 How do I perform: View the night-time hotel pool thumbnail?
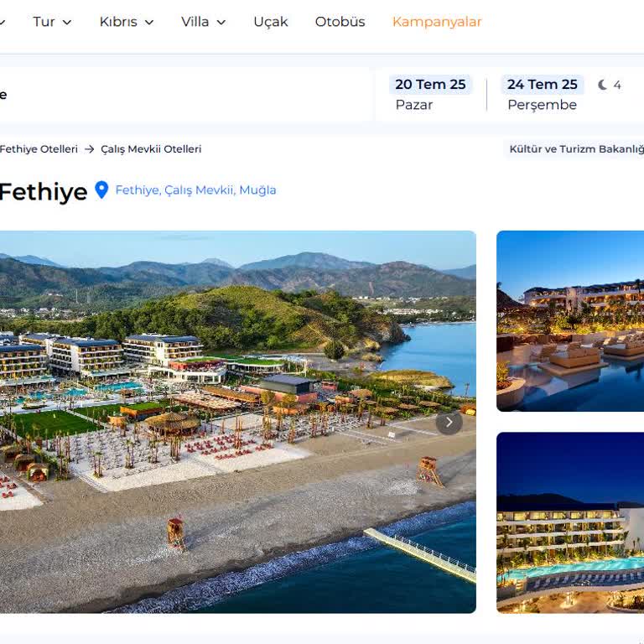point(570,522)
